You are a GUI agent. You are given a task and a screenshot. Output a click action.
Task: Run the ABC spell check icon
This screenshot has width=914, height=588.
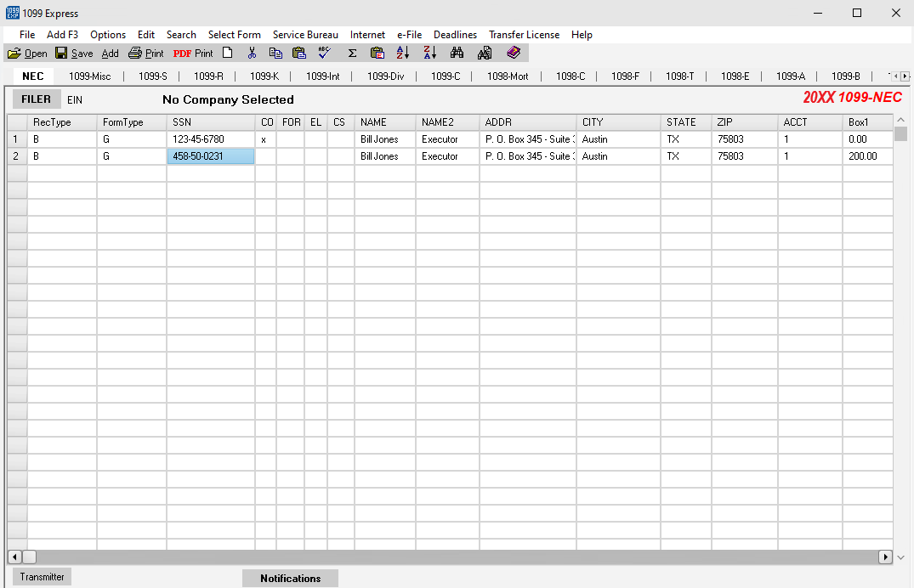click(x=324, y=53)
